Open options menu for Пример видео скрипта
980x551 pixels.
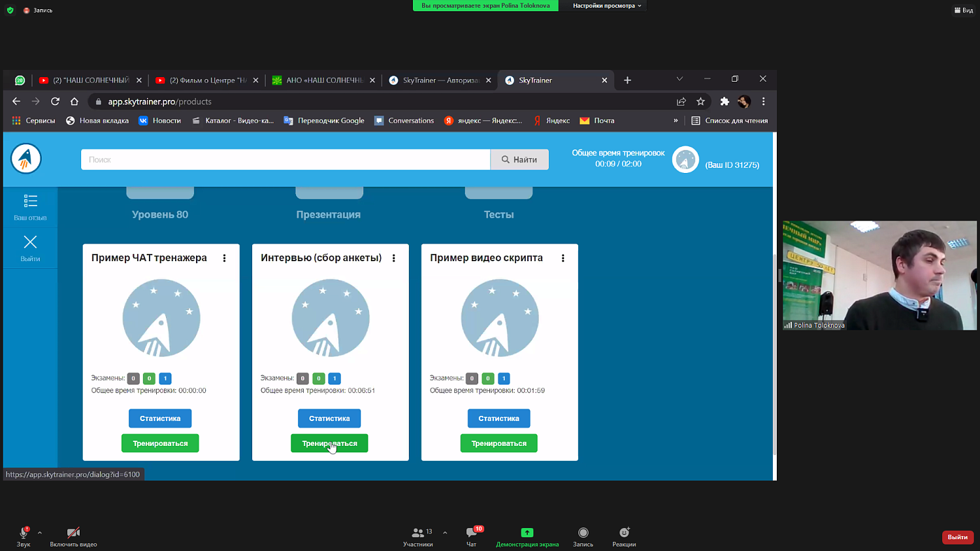click(563, 258)
